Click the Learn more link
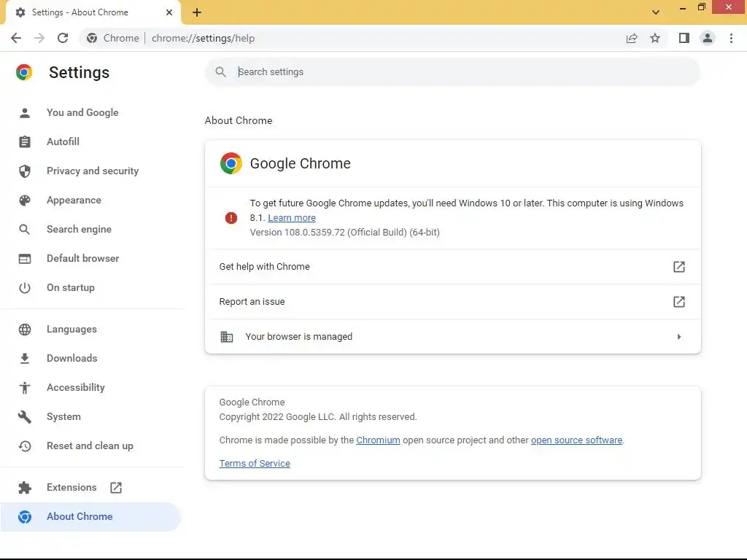This screenshot has height=560, width=747. click(x=292, y=217)
